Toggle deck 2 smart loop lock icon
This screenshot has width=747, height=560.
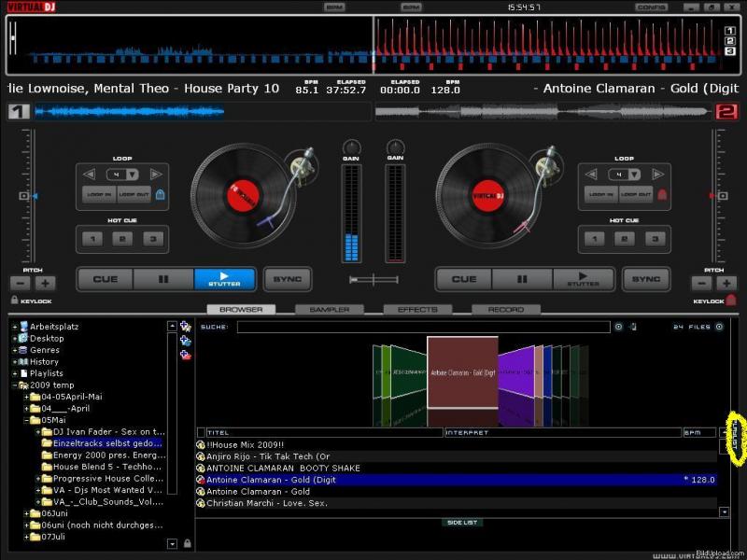coord(662,194)
